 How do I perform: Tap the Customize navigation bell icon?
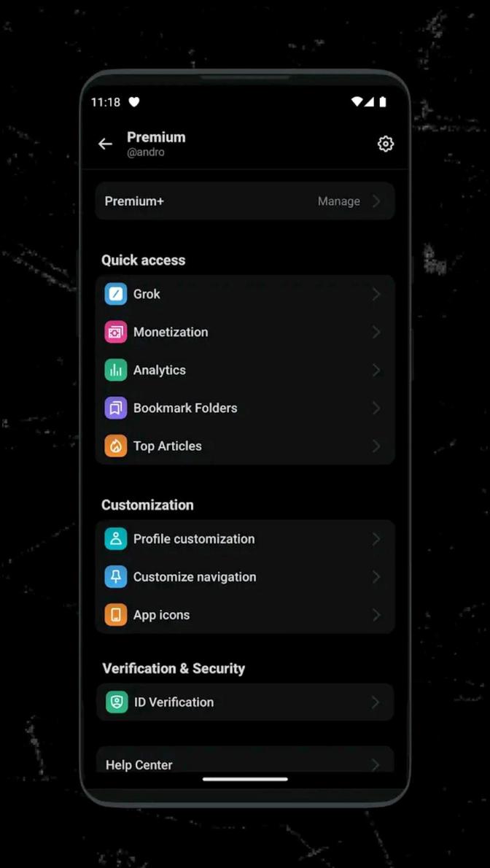tap(117, 577)
